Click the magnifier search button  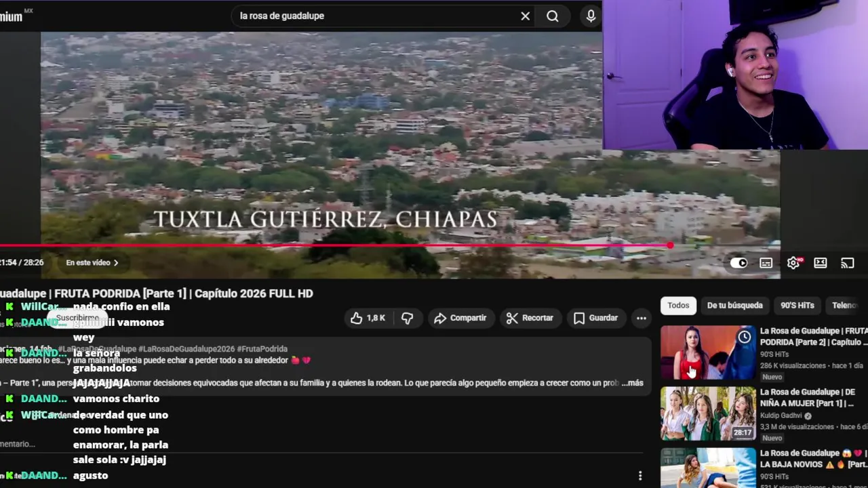tap(553, 16)
